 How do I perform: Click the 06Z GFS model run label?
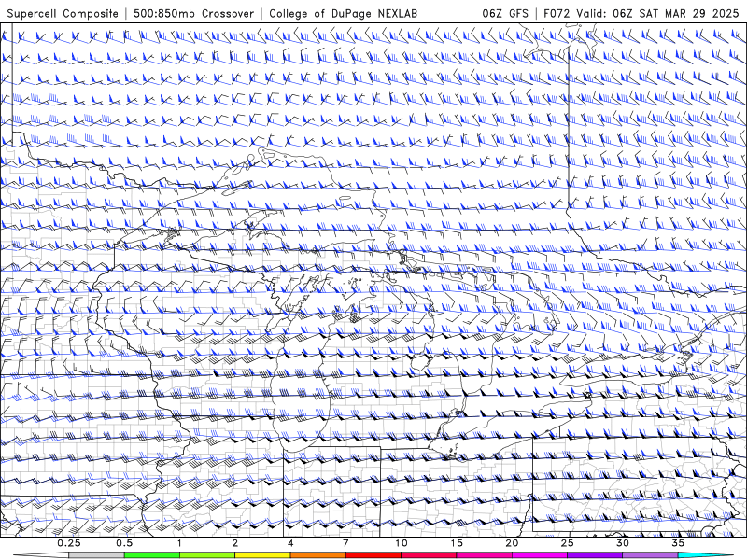coord(505,13)
